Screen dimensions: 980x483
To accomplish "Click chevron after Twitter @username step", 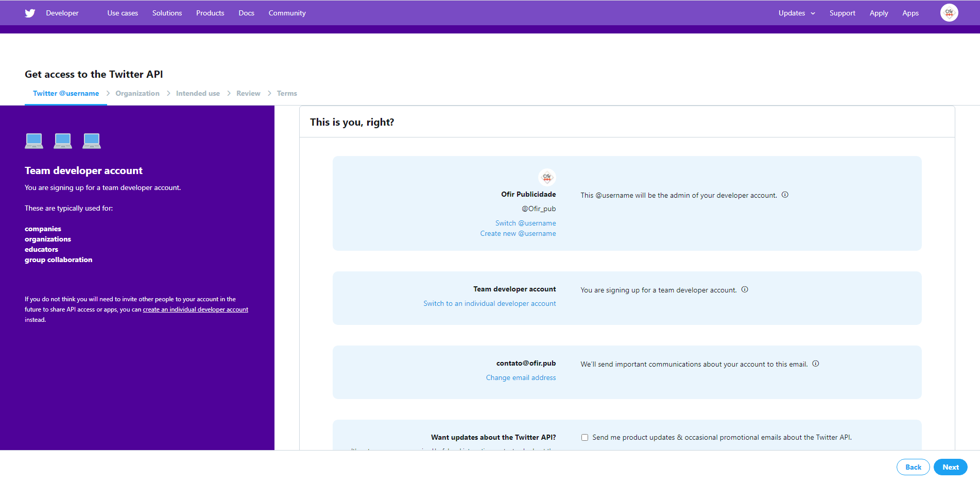I will [x=108, y=93].
